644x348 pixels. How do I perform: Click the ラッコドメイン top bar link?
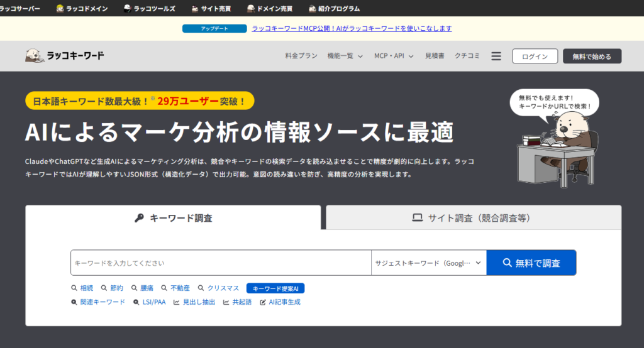pos(82,9)
